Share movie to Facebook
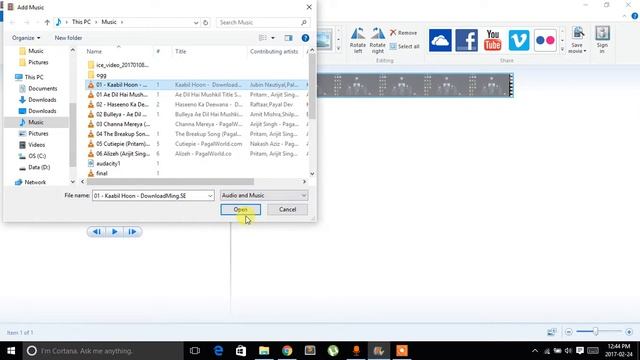640x360 pixels. 467,40
